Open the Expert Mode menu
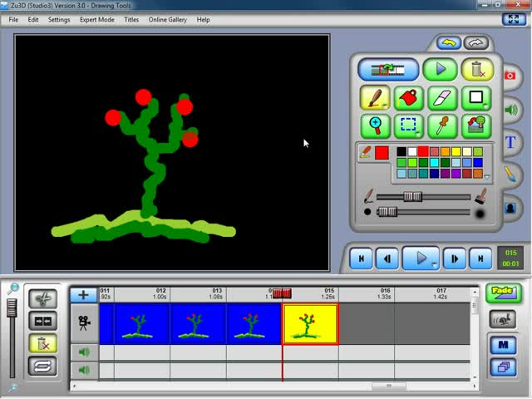Viewport: 532px width, 399px height. coord(96,19)
